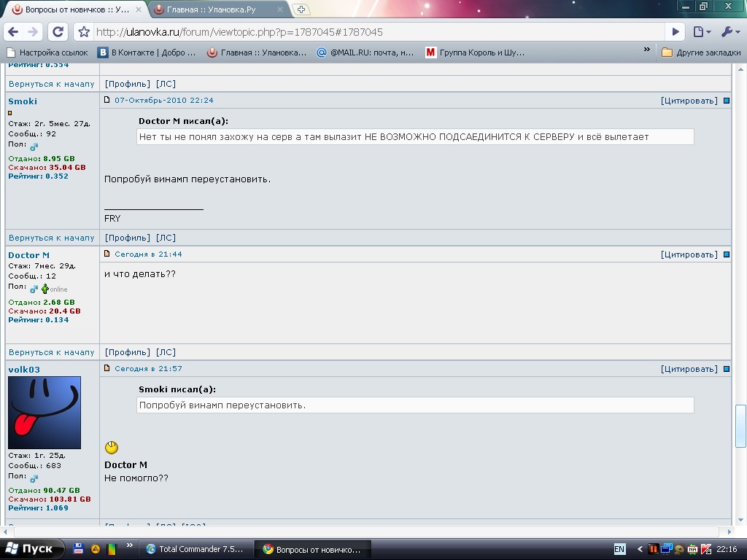Screen dimensions: 747x560
Task: Quote volk03's post with [Цитировать]
Action: tap(689, 368)
